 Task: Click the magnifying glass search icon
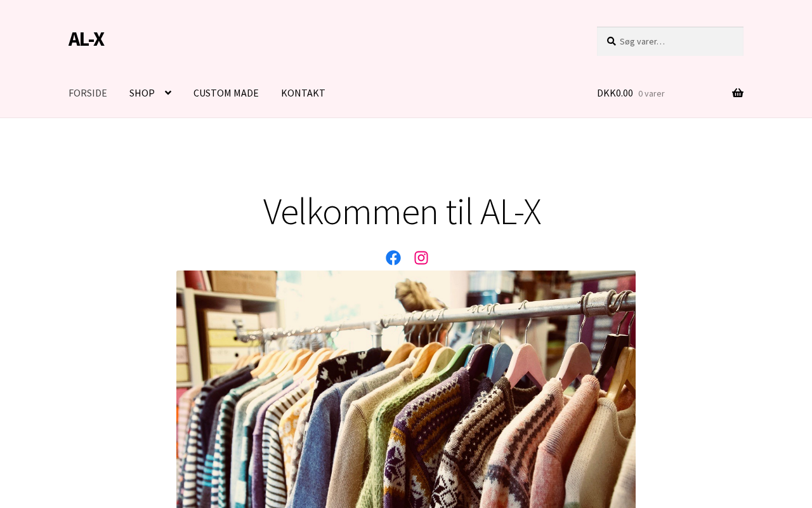[x=612, y=41]
